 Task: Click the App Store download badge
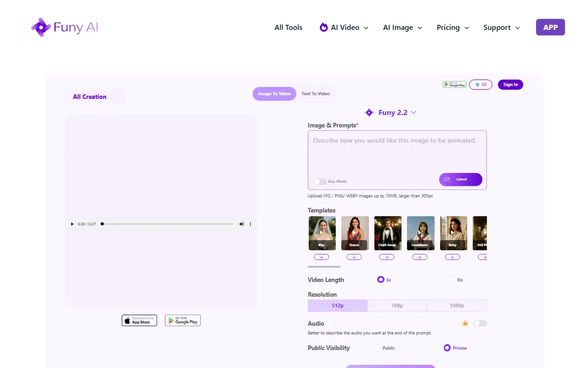tap(139, 321)
